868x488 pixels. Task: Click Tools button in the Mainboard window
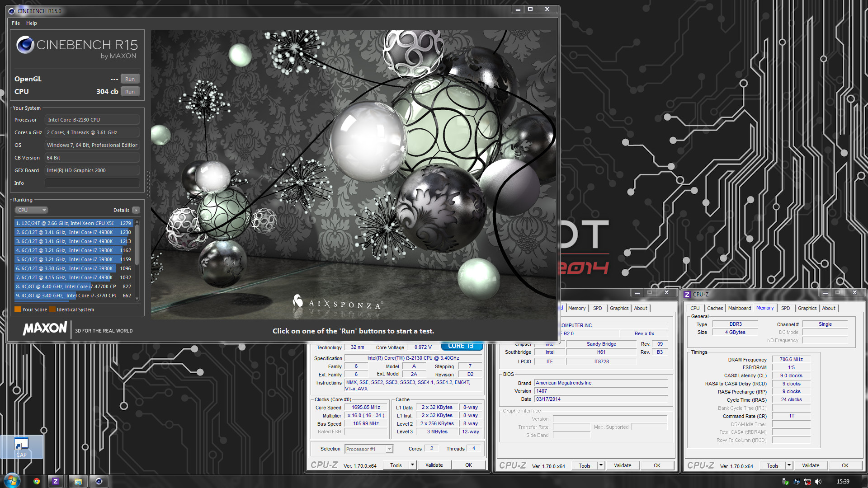coord(585,465)
